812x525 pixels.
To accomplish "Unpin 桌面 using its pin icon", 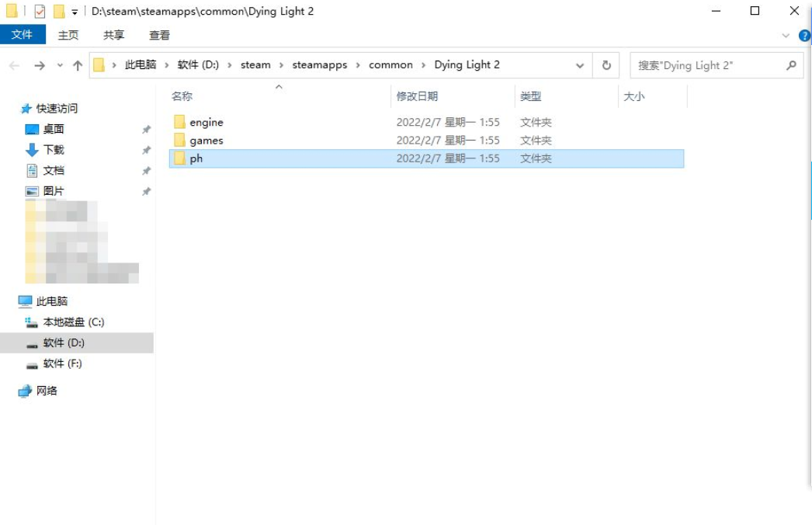I will coord(147,130).
